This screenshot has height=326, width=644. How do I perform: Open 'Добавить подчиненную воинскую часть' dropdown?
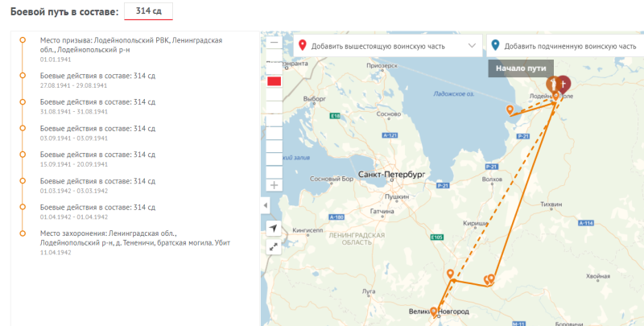566,46
